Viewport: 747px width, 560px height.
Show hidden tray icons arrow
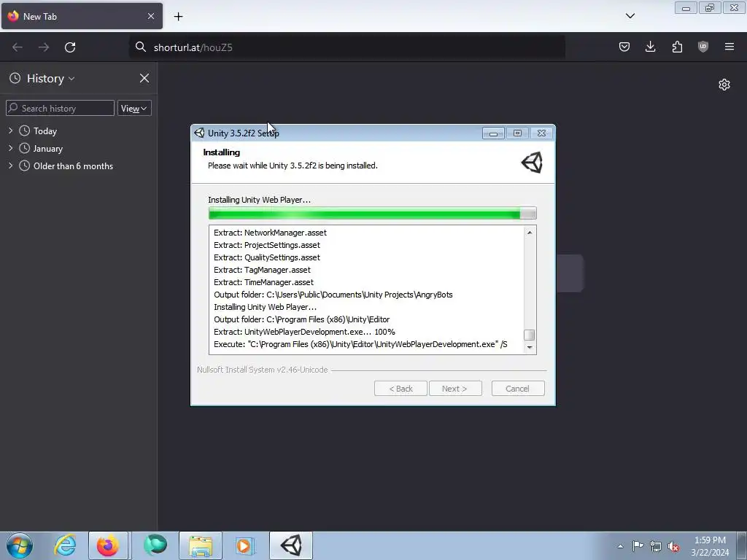[620, 546]
